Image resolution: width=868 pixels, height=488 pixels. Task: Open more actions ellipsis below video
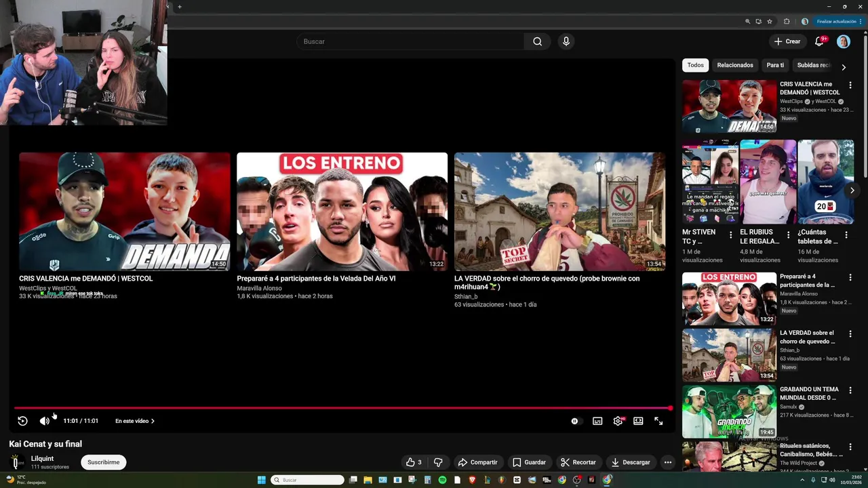tap(667, 462)
